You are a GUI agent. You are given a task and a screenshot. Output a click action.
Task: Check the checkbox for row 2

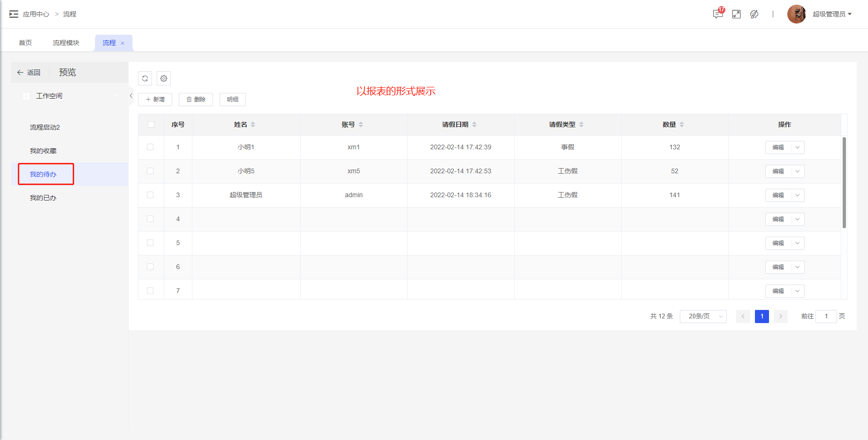[x=150, y=171]
